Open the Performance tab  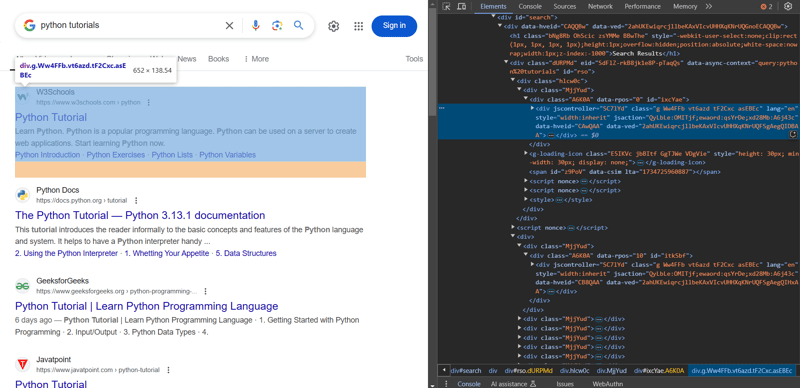click(x=642, y=7)
